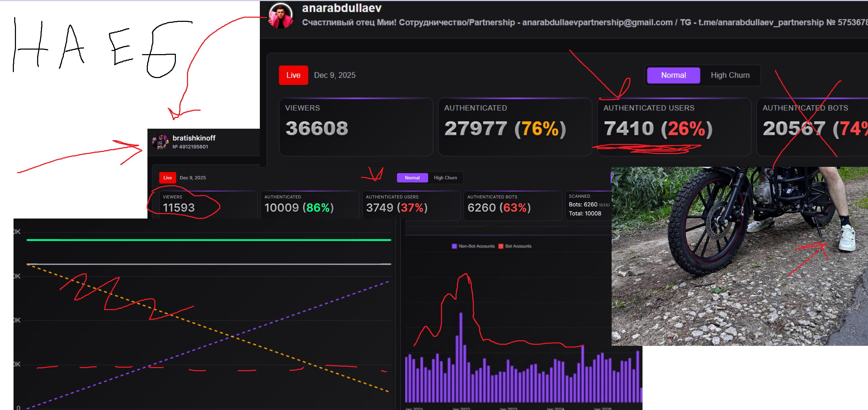Click the large red Live badge

point(293,75)
